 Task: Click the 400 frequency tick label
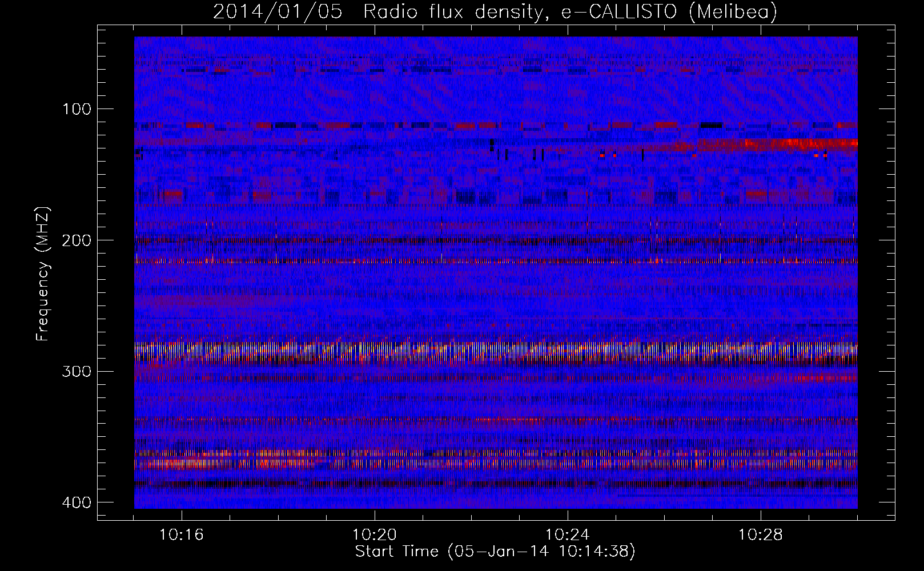point(76,502)
